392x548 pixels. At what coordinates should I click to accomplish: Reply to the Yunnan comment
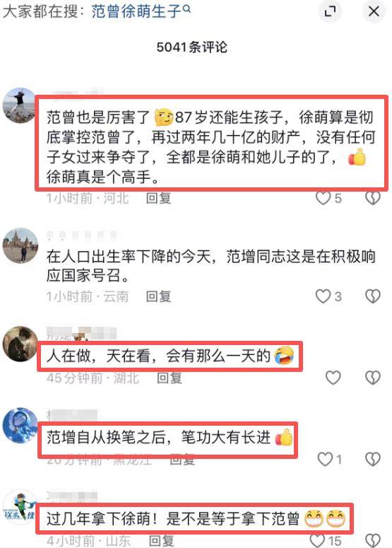coord(158,296)
